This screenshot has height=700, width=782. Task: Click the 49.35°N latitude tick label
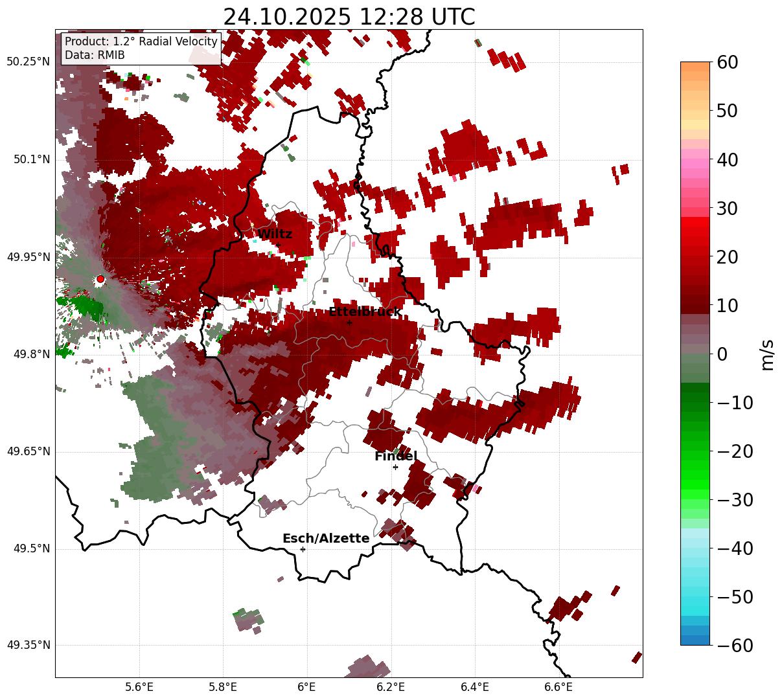pos(29,645)
